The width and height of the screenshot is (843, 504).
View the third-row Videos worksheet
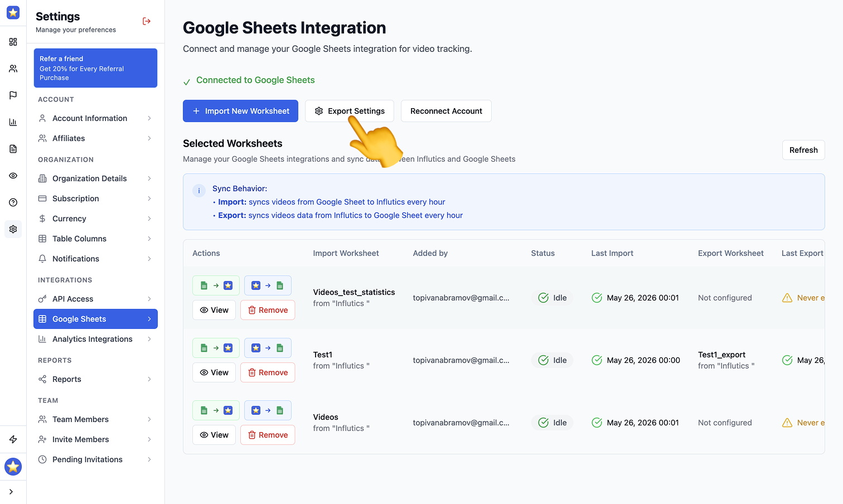pos(214,435)
